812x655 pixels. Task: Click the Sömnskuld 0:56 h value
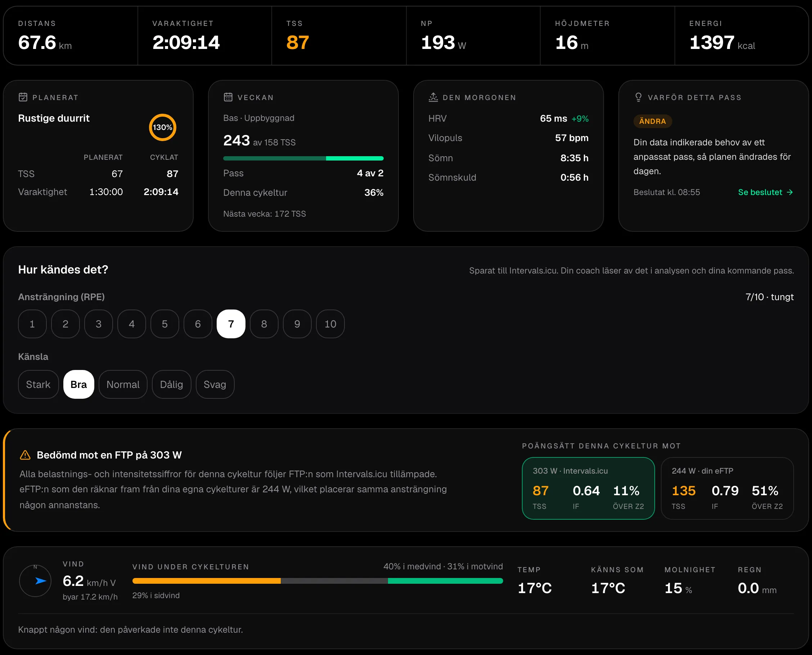pyautogui.click(x=575, y=177)
